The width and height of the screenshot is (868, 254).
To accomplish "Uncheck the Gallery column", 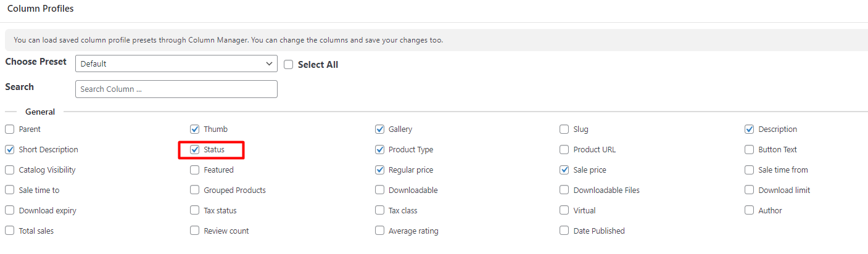I will (379, 129).
